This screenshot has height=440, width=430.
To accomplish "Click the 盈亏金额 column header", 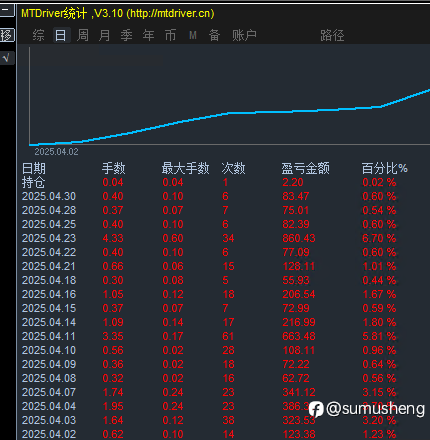I will pos(306,168).
